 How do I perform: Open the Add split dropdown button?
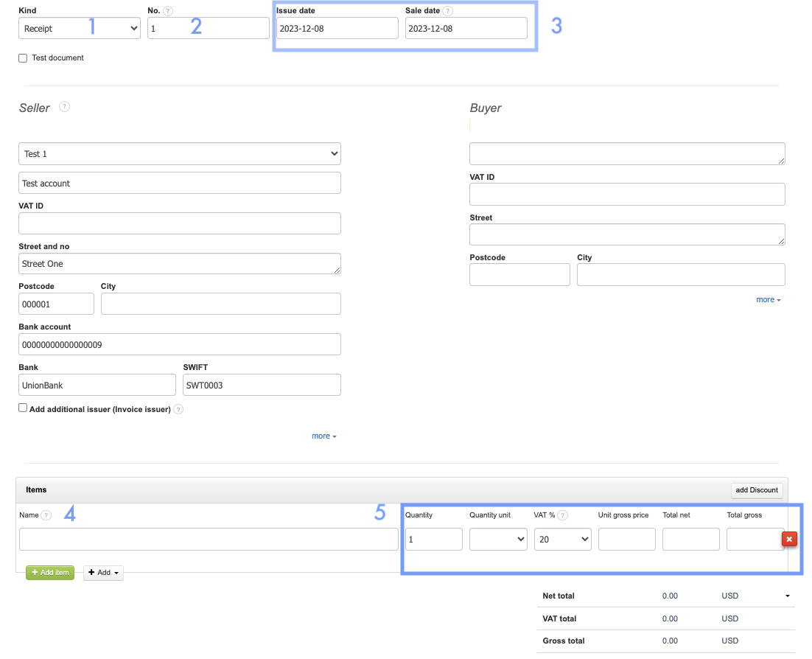pos(103,573)
